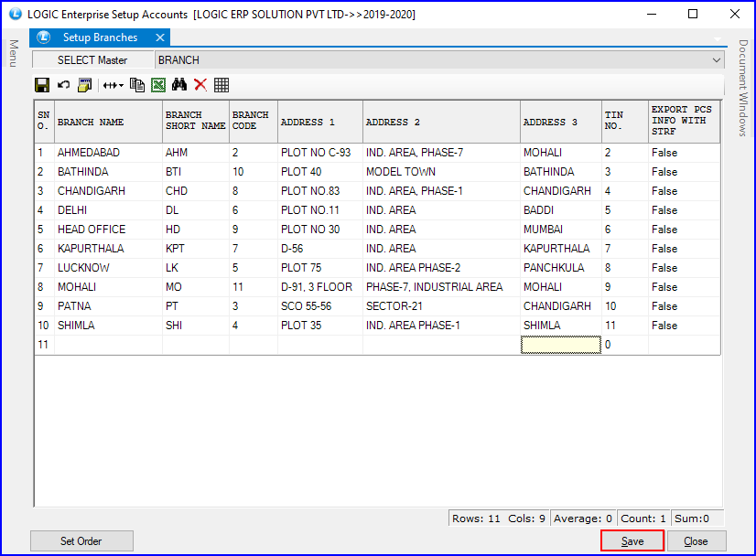Select the SHIMLA branch name cell
756x556 pixels.
point(109,326)
